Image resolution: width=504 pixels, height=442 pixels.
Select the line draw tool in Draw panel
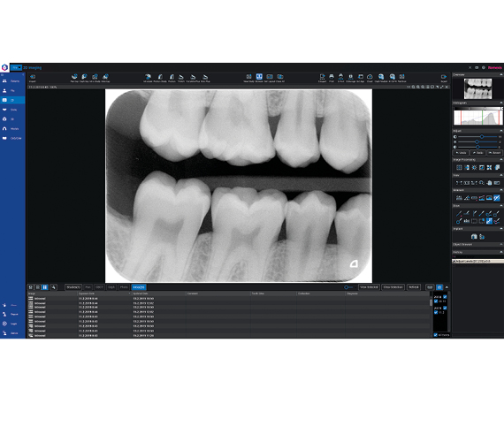[x=459, y=213]
